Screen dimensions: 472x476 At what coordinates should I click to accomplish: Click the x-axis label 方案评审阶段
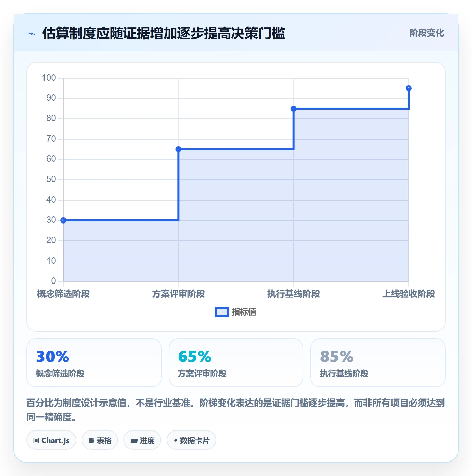[178, 294]
